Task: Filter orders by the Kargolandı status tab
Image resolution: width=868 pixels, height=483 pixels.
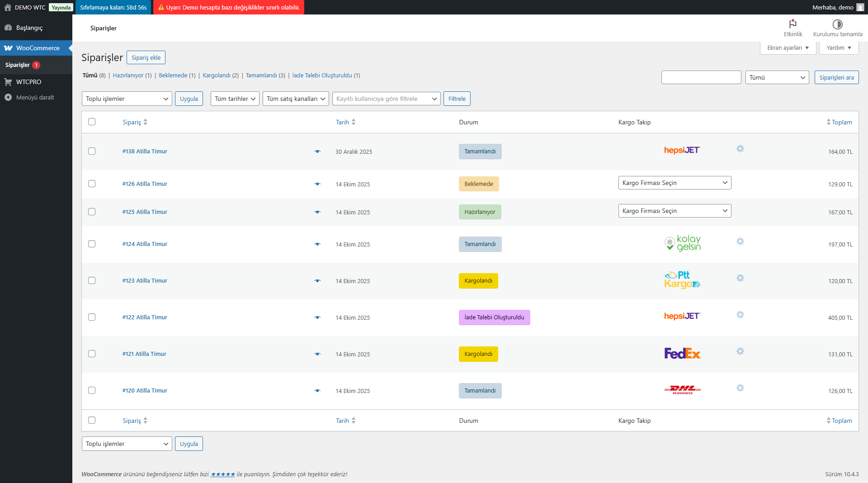Action: click(216, 76)
